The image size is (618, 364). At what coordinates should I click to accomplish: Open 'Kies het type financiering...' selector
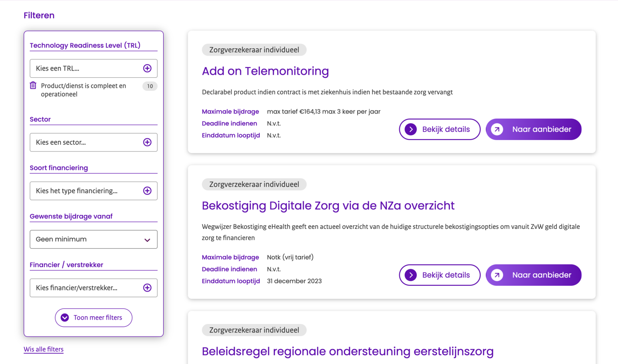[x=94, y=191]
